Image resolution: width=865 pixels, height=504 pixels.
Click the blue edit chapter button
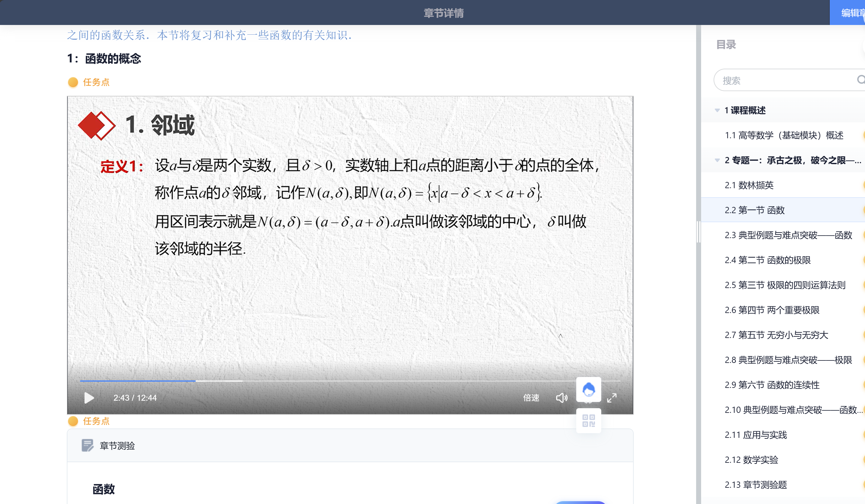click(847, 13)
